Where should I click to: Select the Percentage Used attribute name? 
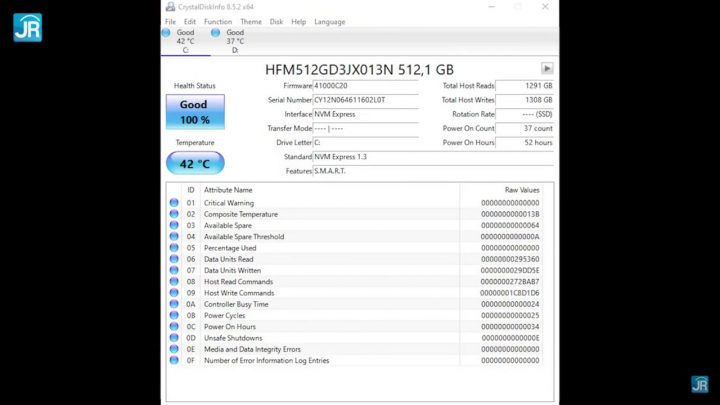click(230, 248)
